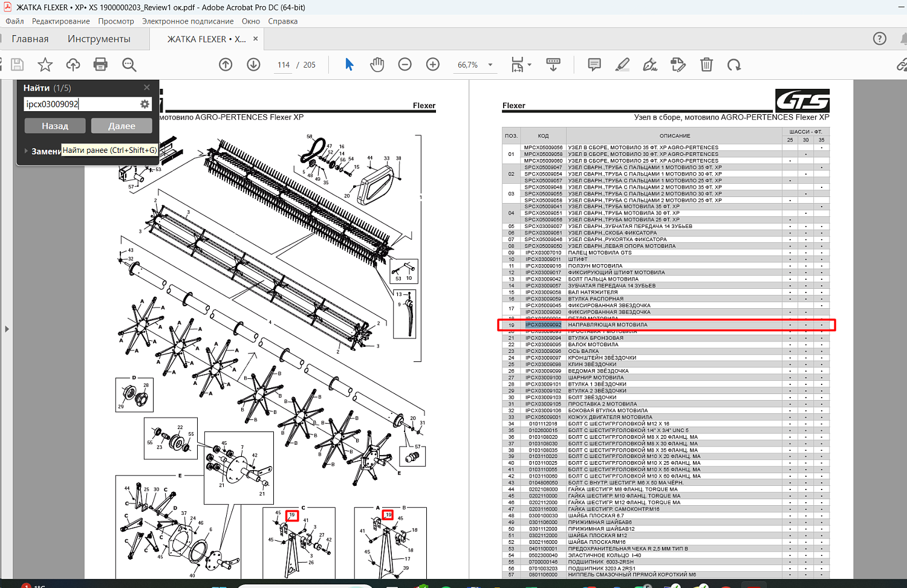The width and height of the screenshot is (907, 588).
Task: Upload the file to cloud
Action: [73, 65]
